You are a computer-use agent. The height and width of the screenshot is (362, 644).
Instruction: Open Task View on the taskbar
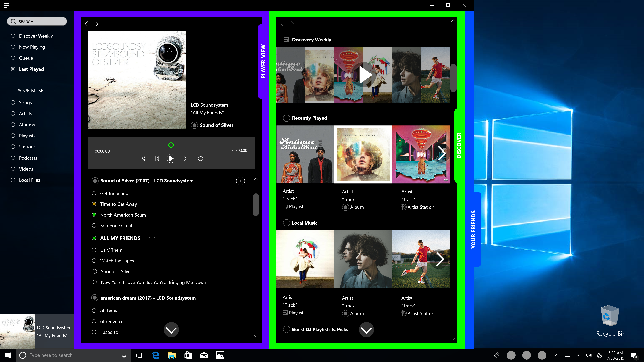pos(140,355)
